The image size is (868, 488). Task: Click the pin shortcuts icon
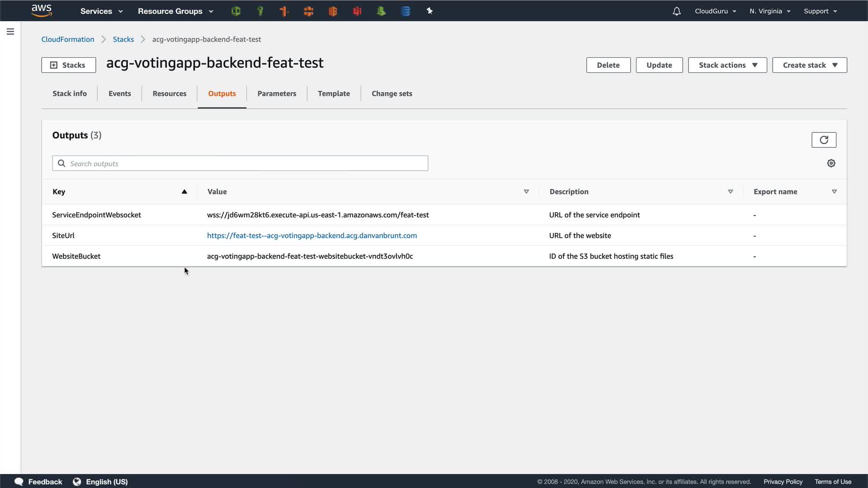tap(429, 11)
